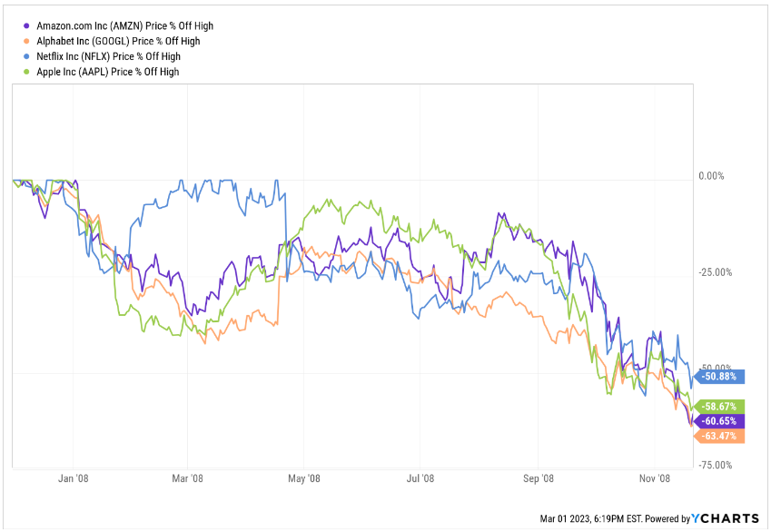Click the YCharts logo
This screenshot has width=771, height=532.
tap(725, 518)
